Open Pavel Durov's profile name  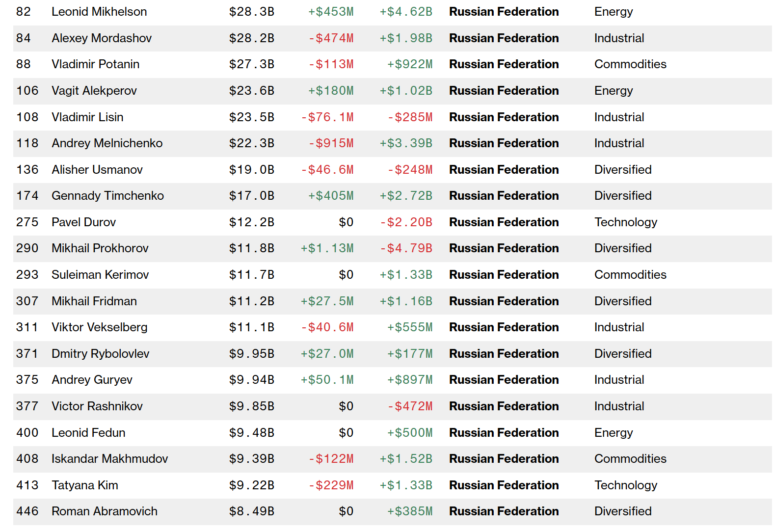(x=84, y=222)
